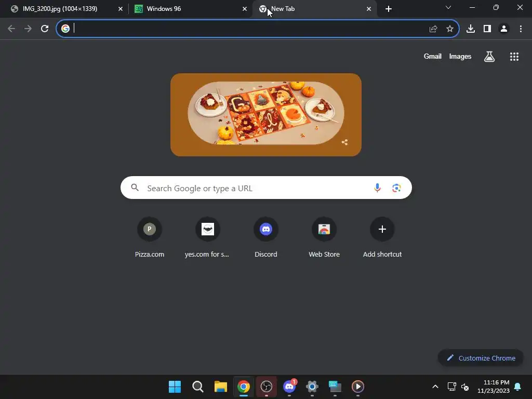Screen dimensions: 532x399
Task: Close the Windows 96 tab
Action: pos(245,9)
